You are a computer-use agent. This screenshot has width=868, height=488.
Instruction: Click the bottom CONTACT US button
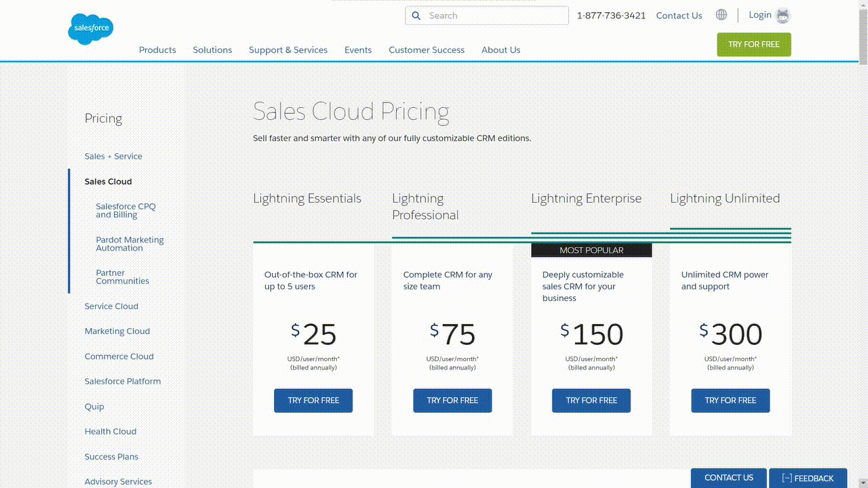click(729, 478)
